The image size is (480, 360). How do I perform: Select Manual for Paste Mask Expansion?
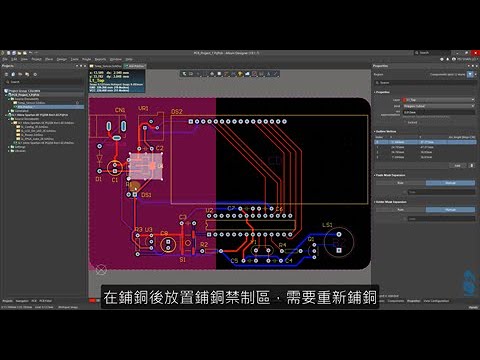[450, 183]
